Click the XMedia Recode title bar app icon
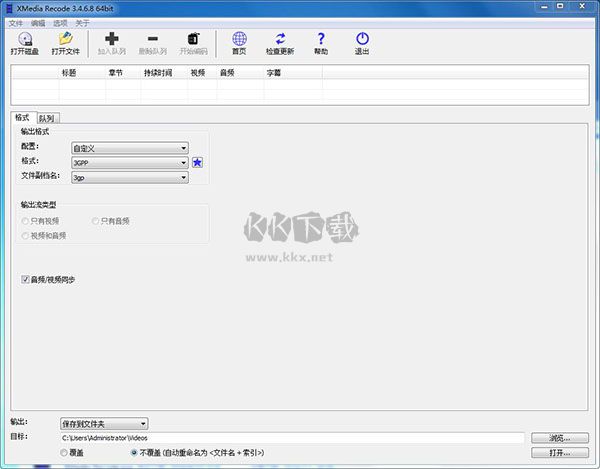 pos(9,8)
